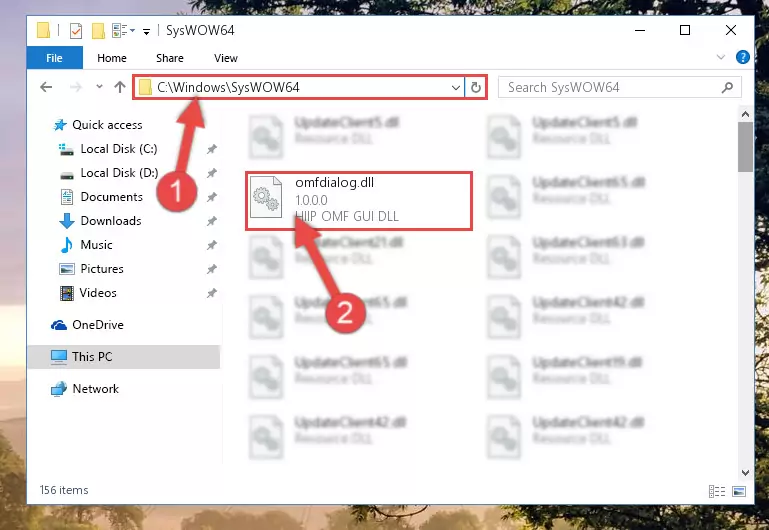The height and width of the screenshot is (530, 769).
Task: Unpin Downloads using its pin icon
Action: 211,221
